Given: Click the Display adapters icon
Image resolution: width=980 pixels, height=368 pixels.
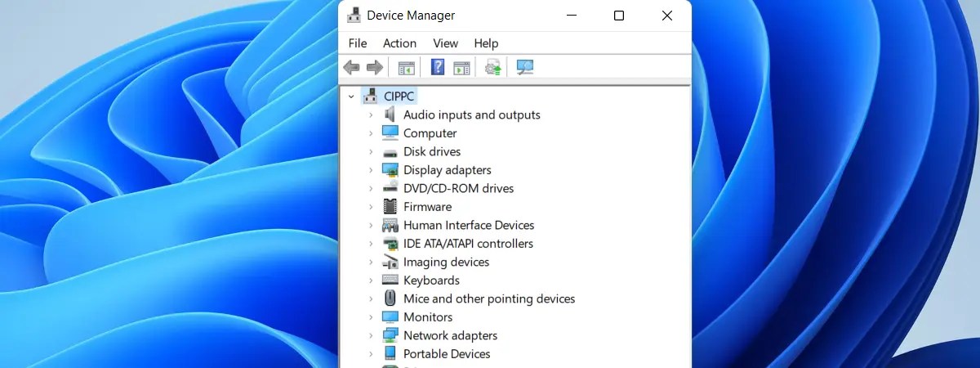Looking at the screenshot, I should [x=390, y=170].
